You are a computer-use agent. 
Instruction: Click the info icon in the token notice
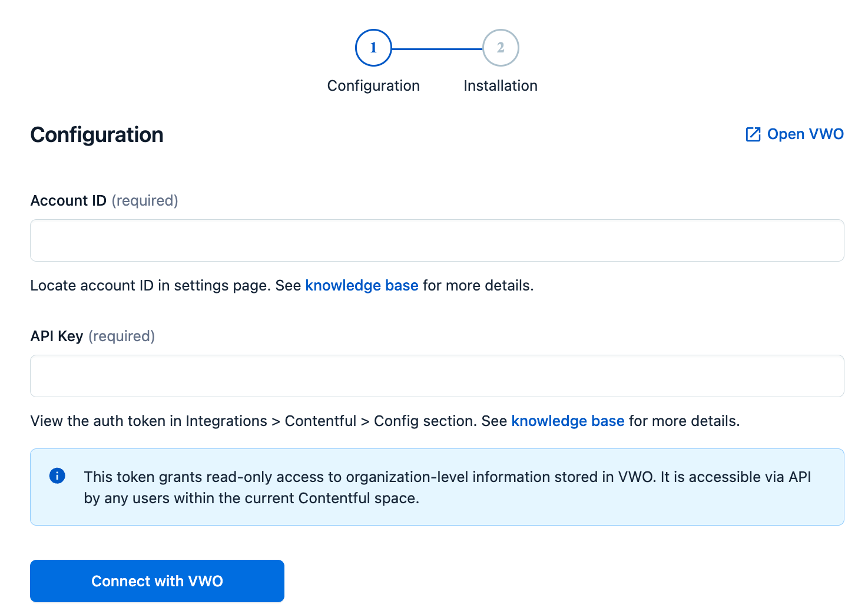tap(57, 476)
